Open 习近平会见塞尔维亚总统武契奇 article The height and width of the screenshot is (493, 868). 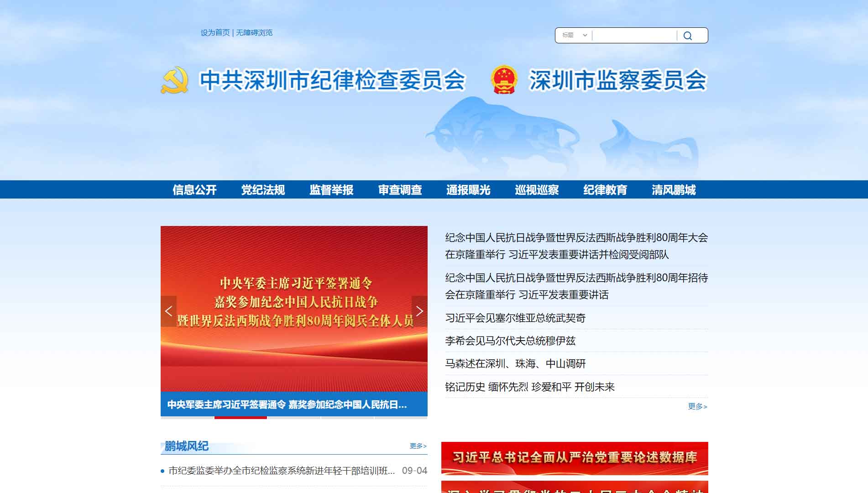[x=515, y=318]
